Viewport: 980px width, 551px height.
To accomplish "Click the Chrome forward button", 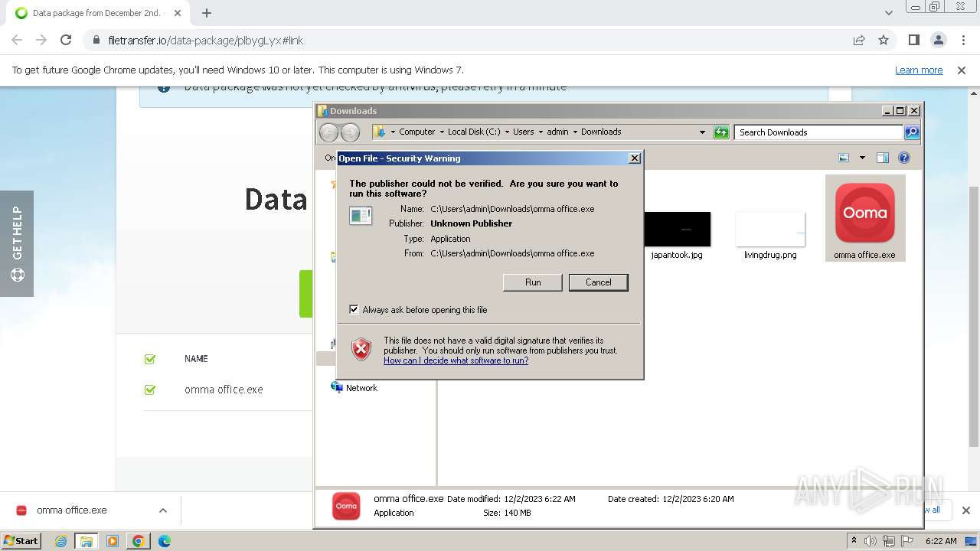I will click(41, 40).
